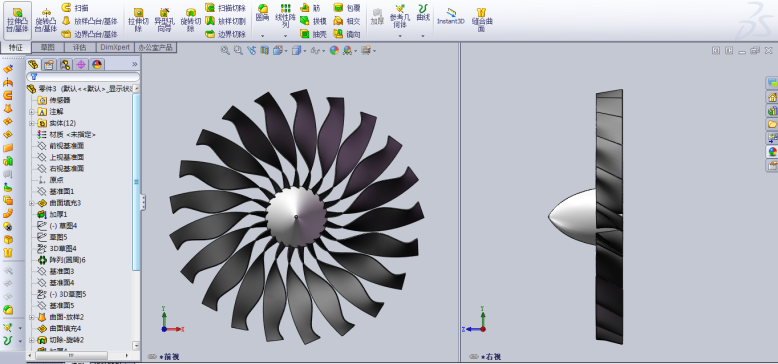The height and width of the screenshot is (364, 778).
Task: Select the 传感器 (Sensors) item
Action: [x=54, y=100]
